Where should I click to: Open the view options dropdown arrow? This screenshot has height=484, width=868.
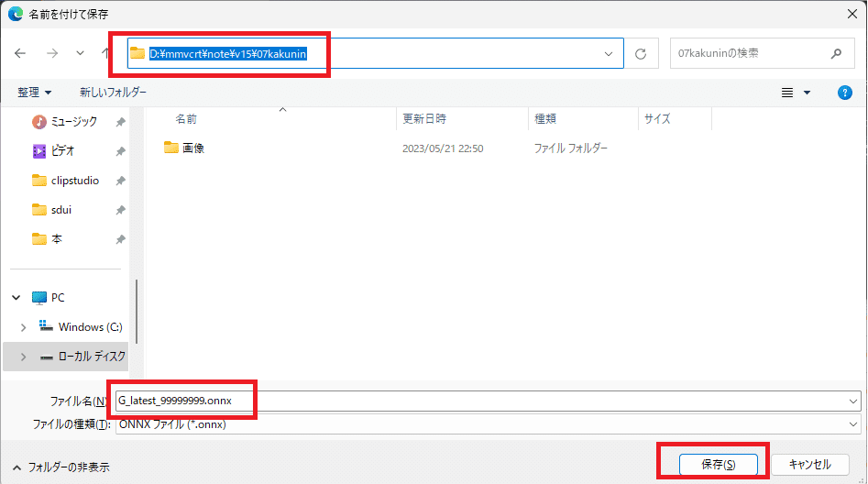coord(808,93)
